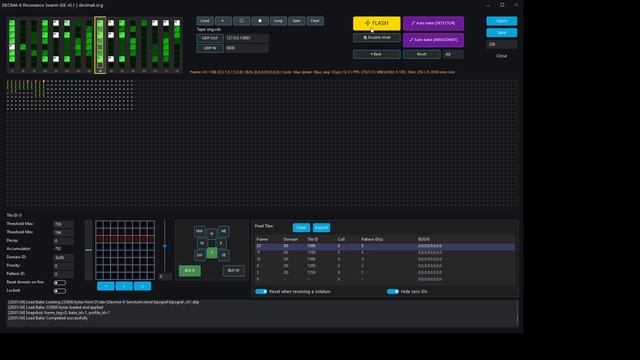Toggle the Locked switch

60,291
